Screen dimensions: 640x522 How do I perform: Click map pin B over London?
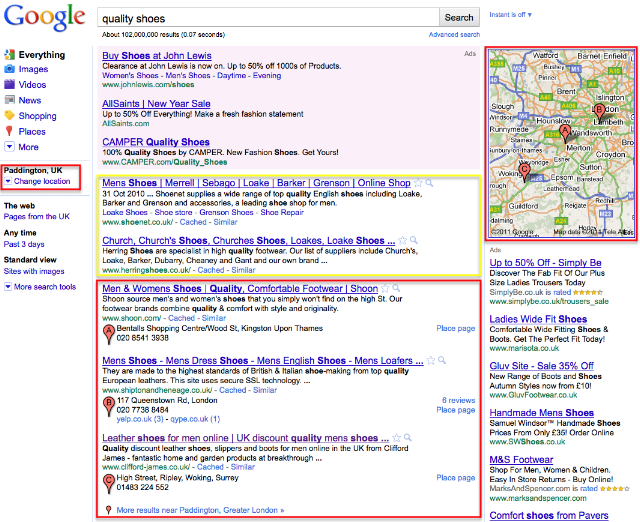[599, 112]
